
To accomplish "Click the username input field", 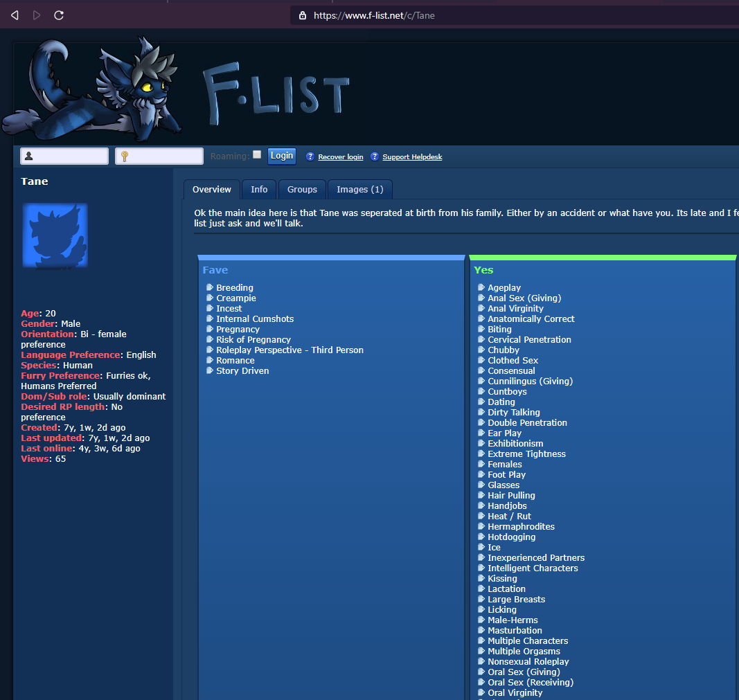I will point(64,156).
